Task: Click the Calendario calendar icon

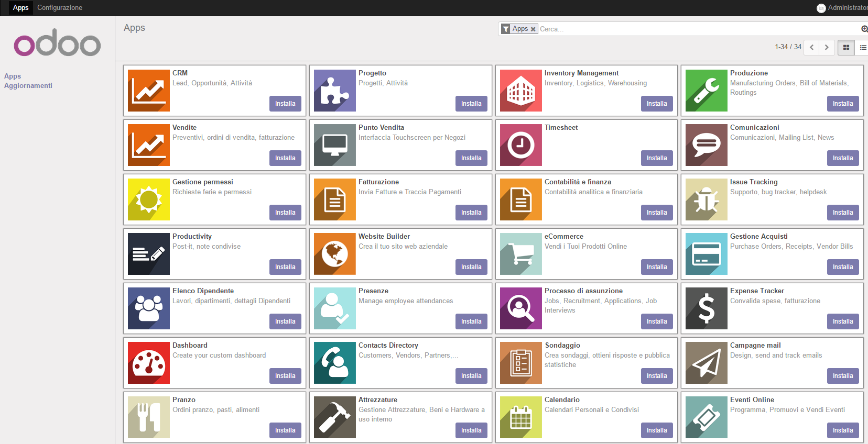Action: [x=521, y=417]
